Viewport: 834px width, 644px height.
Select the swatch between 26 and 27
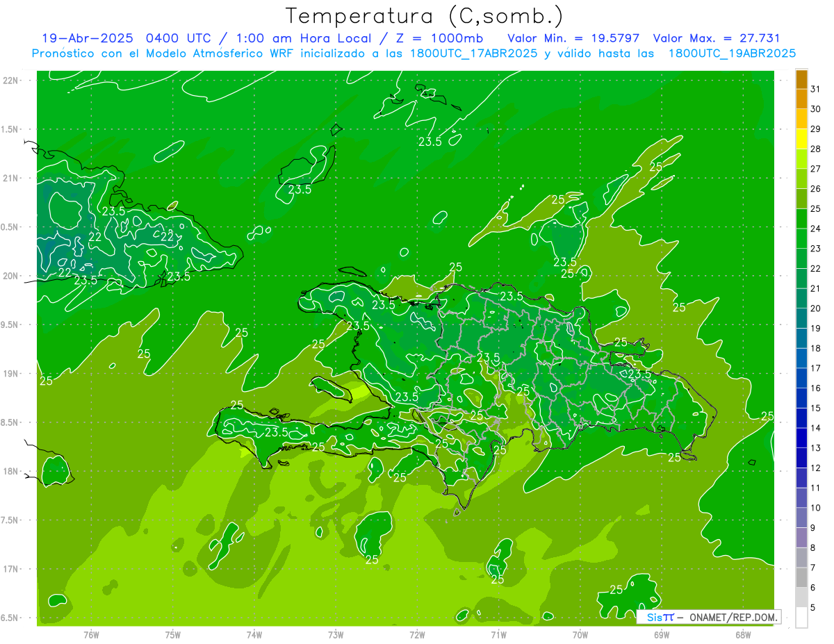click(801, 179)
